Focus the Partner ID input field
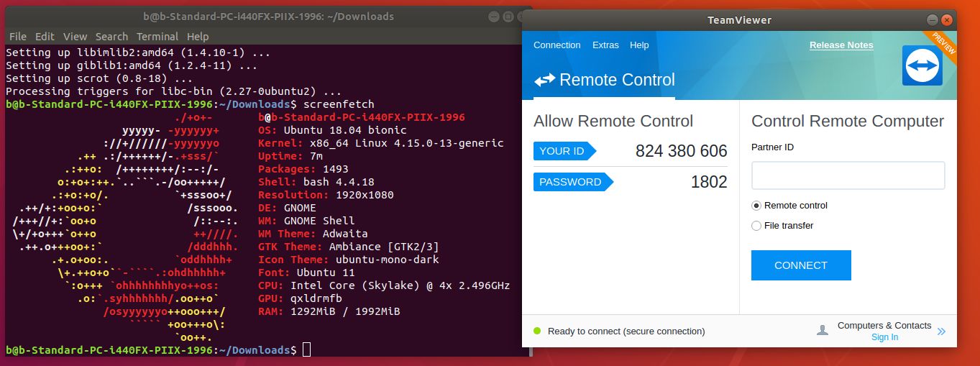Image resolution: width=980 pixels, height=366 pixels. click(x=848, y=175)
